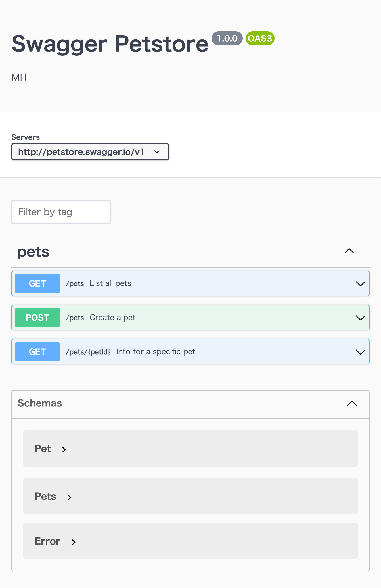The width and height of the screenshot is (381, 588).
Task: Click the green POST method badge
Action: click(x=37, y=318)
